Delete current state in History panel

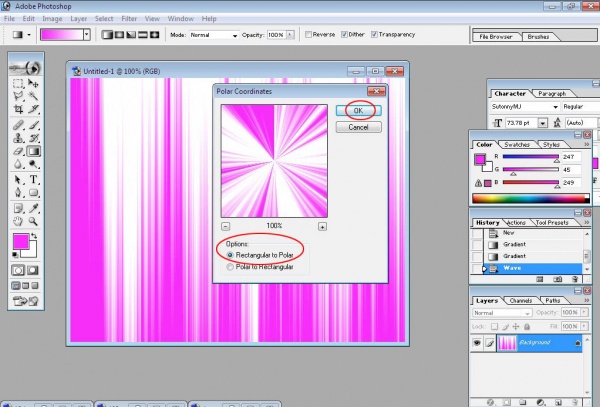point(575,279)
